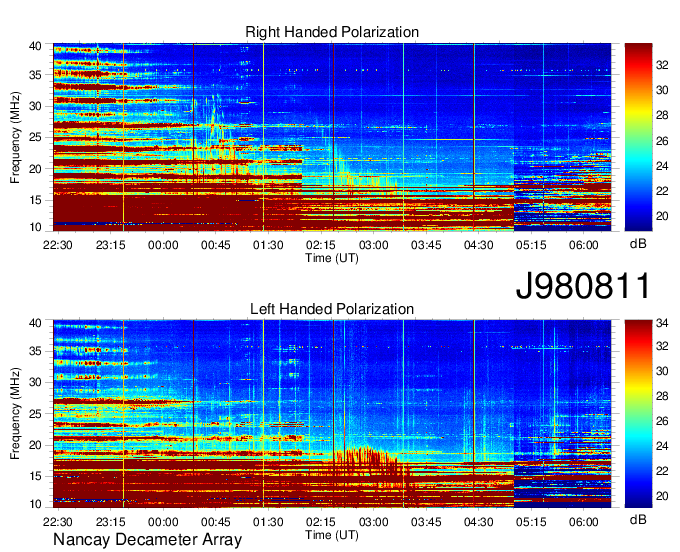Click the 01:30 time tick on Left Handed plot
Viewport: 680px width, 552px height.
(268, 522)
